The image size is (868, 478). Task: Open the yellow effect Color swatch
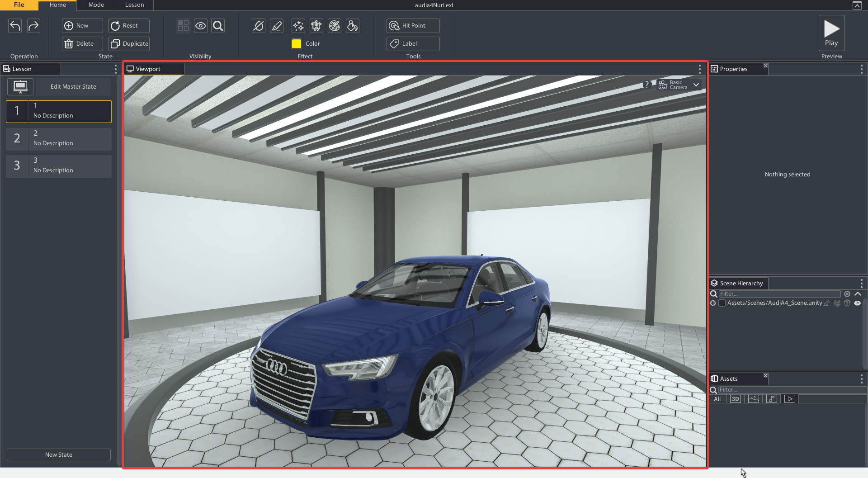coord(297,44)
